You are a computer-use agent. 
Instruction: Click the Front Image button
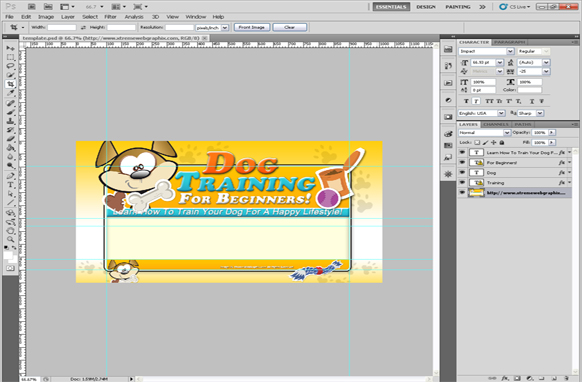(x=252, y=27)
